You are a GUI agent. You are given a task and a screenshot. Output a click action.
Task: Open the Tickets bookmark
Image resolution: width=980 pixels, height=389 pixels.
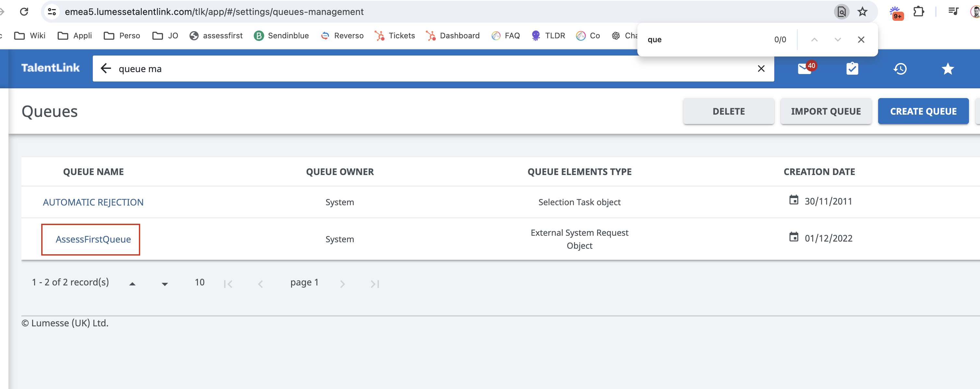tap(395, 36)
